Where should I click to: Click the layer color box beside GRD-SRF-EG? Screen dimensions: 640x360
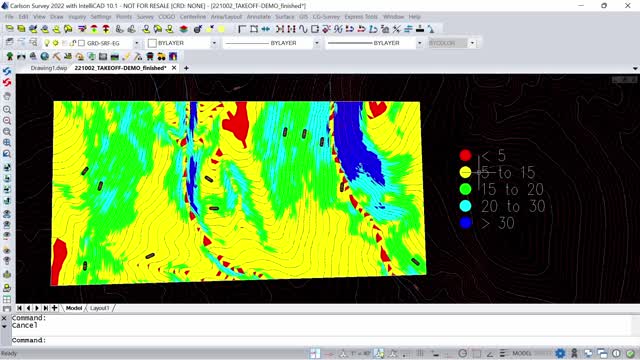82,43
